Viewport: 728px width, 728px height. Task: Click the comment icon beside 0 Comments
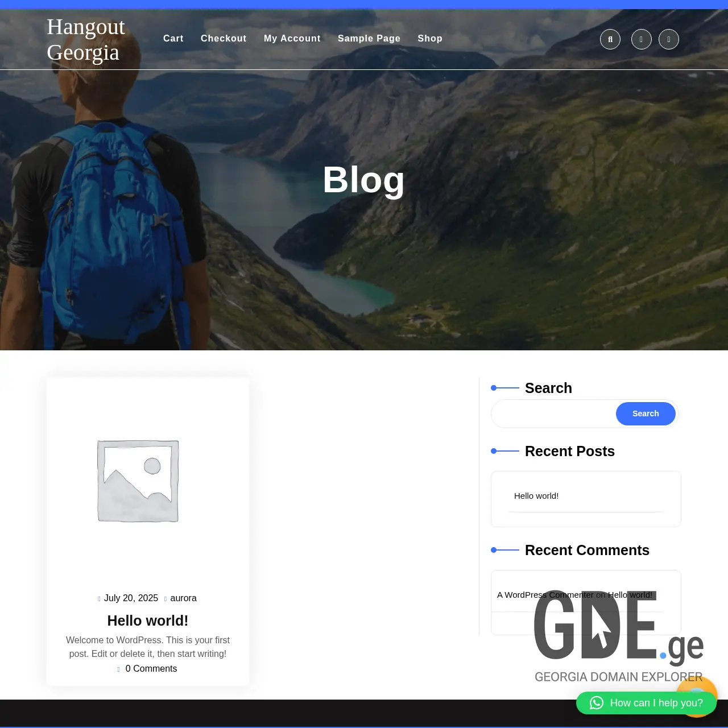coord(119,669)
